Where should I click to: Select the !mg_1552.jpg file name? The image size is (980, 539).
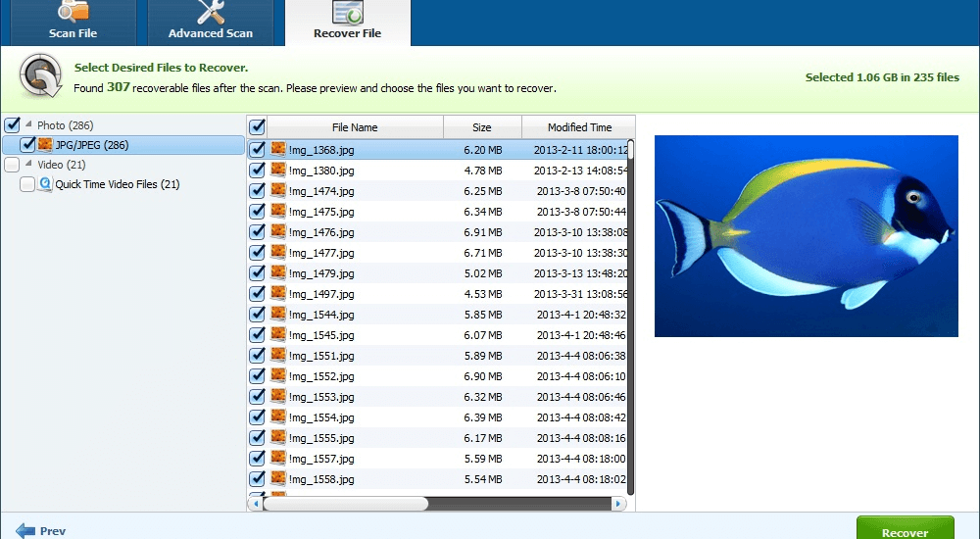321,376
